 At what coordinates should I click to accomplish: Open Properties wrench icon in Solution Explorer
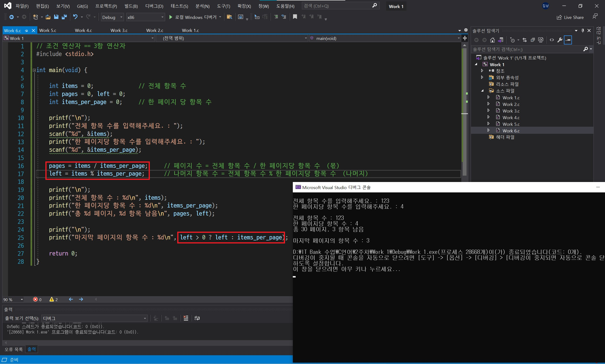pos(560,40)
